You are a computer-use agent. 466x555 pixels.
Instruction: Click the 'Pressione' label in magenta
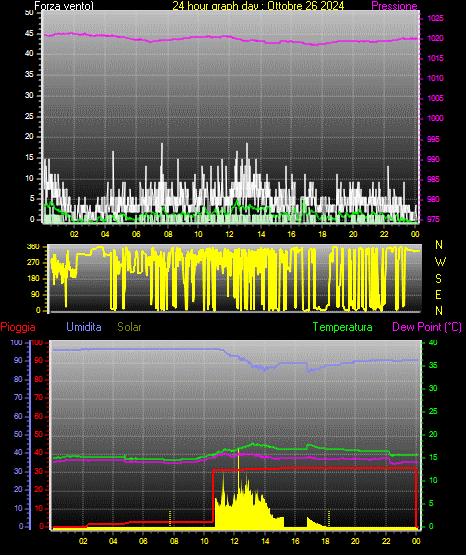coord(394,6)
